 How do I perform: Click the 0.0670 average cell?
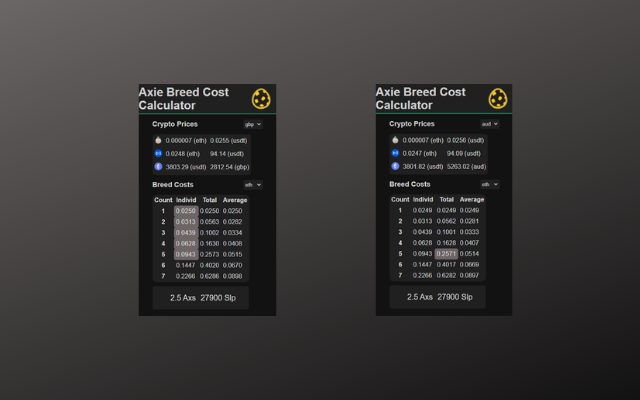tap(233, 265)
